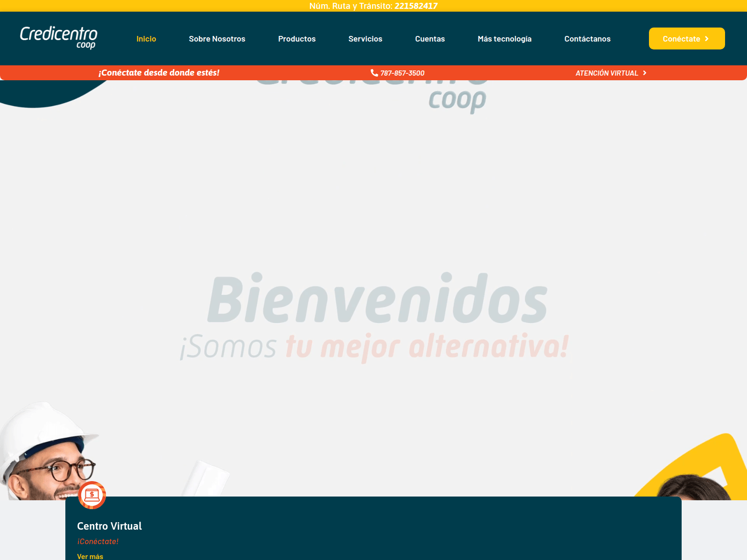Viewport: 747px width, 560px height.
Task: Visit the Contáctanos page
Action: (x=587, y=39)
